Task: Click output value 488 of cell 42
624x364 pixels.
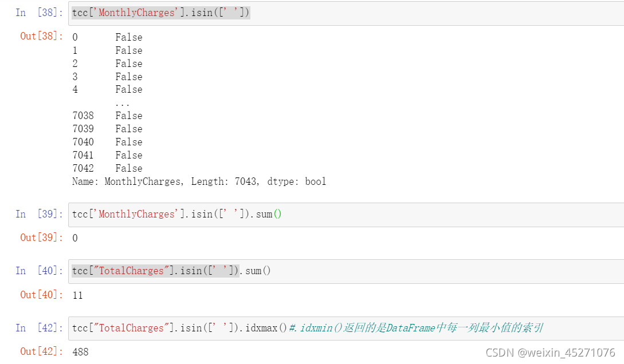Action: tap(80, 352)
